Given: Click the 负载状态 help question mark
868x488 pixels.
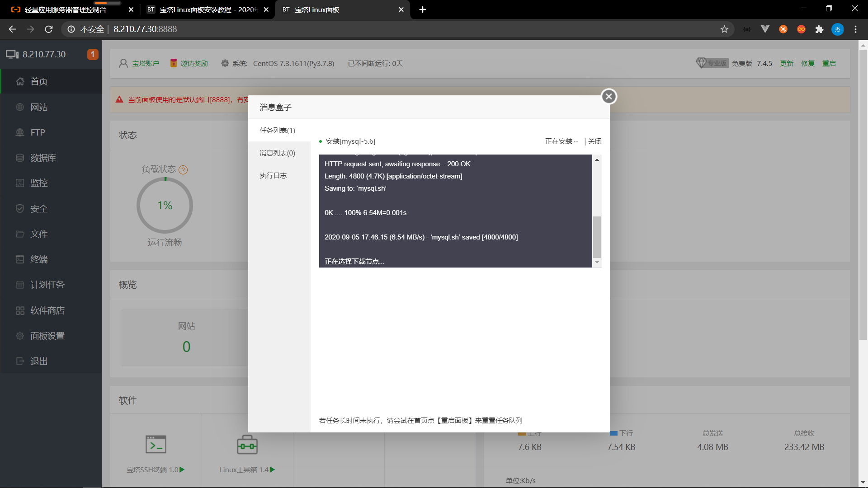Looking at the screenshot, I should pyautogui.click(x=183, y=170).
